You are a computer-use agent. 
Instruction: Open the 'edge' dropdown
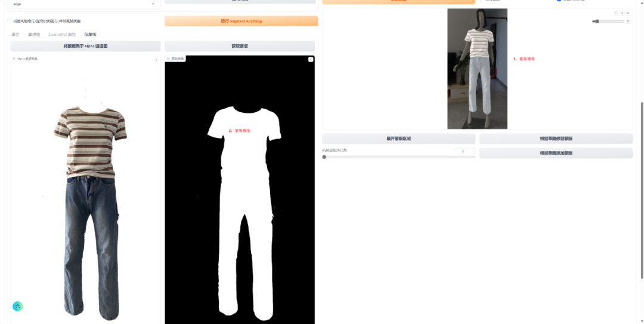pos(84,4)
